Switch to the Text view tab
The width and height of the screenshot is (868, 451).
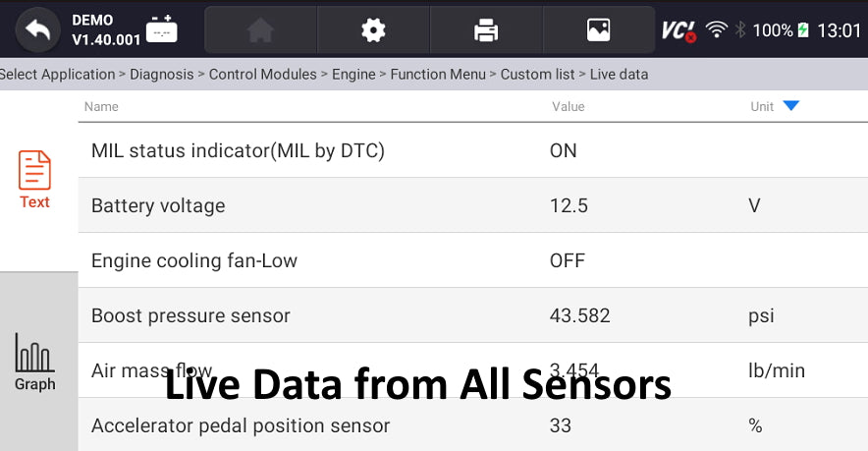pyautogui.click(x=35, y=181)
